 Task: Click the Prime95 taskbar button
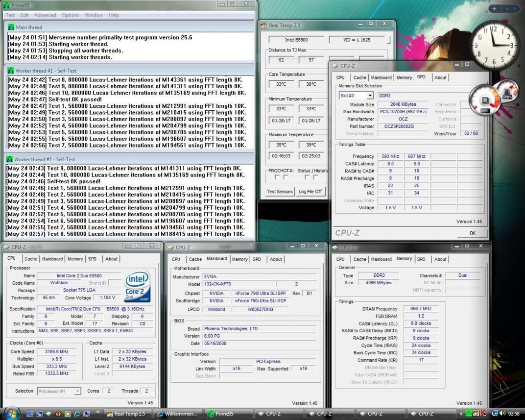click(x=229, y=414)
